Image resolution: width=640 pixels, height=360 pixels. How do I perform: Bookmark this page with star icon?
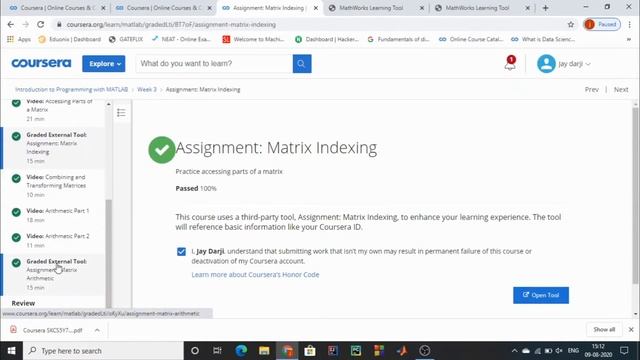point(571,24)
